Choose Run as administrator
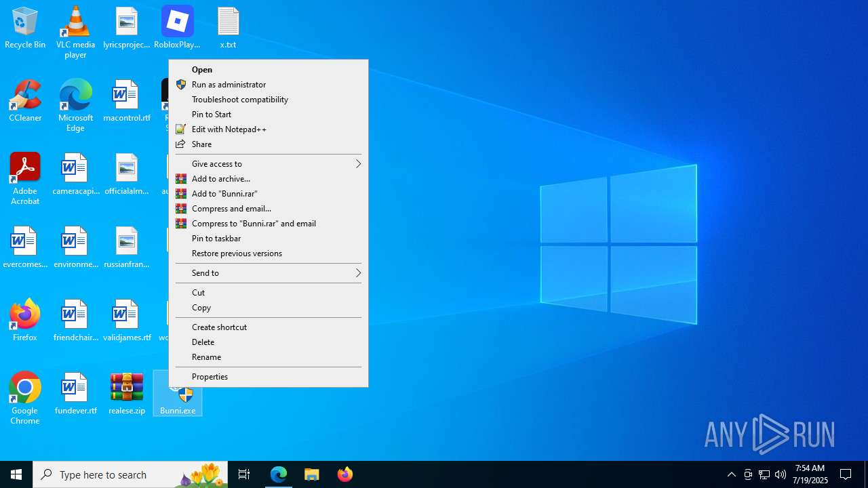 pos(269,85)
